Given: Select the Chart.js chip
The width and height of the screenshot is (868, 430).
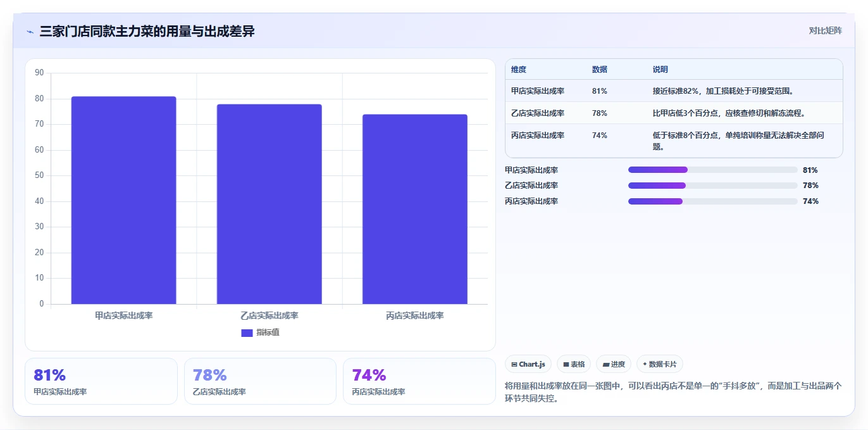Looking at the screenshot, I should point(528,364).
